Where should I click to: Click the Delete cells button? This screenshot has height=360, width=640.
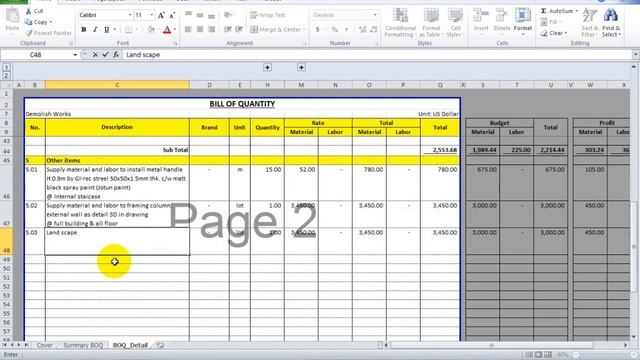point(502,21)
